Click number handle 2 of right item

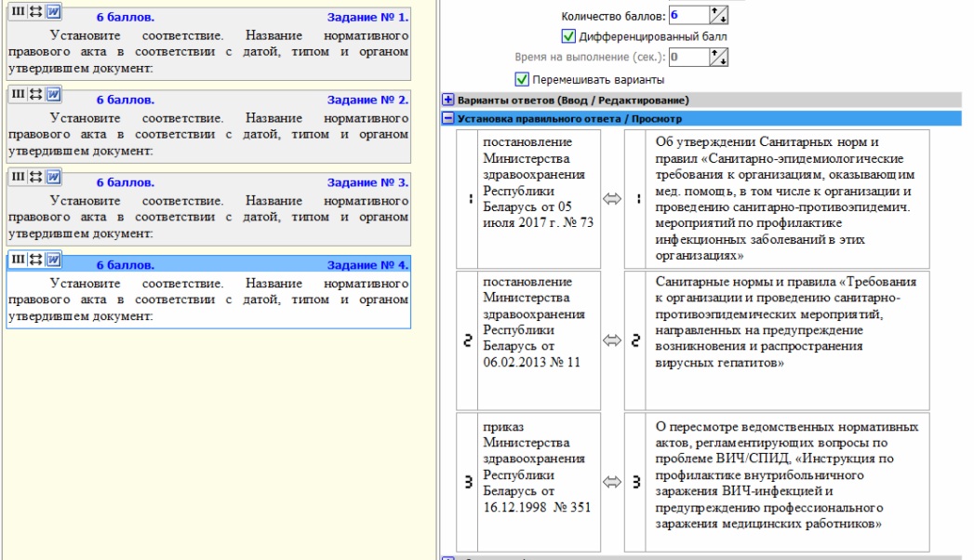pos(635,340)
